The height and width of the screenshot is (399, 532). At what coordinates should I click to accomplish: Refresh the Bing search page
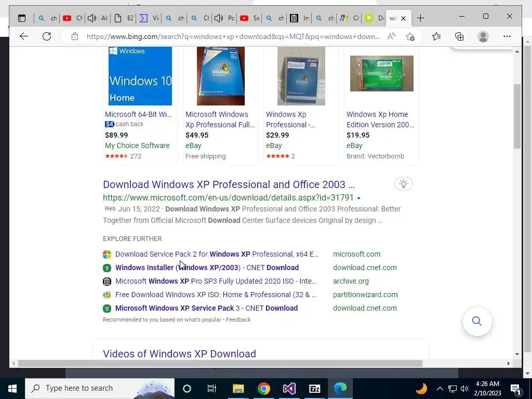tap(47, 36)
